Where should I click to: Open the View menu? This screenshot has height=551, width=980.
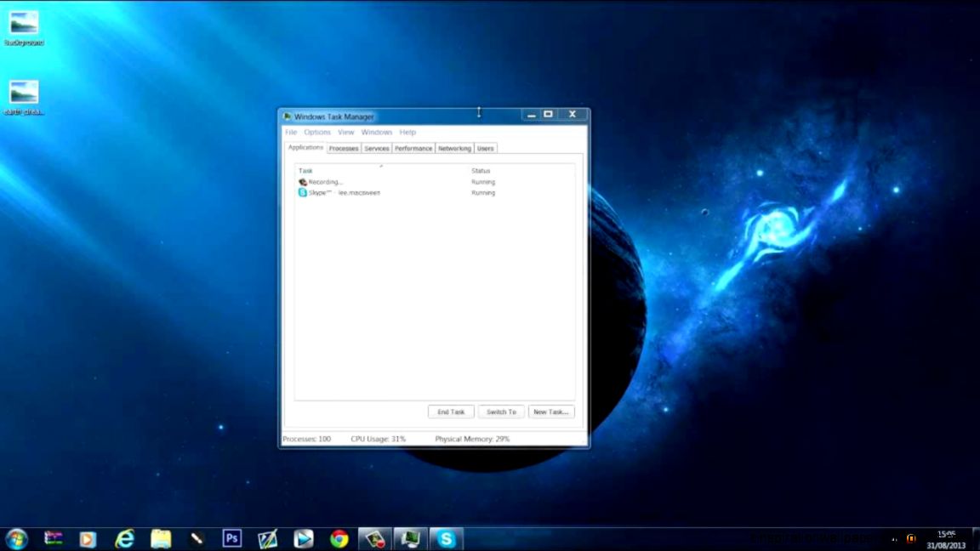coord(345,132)
